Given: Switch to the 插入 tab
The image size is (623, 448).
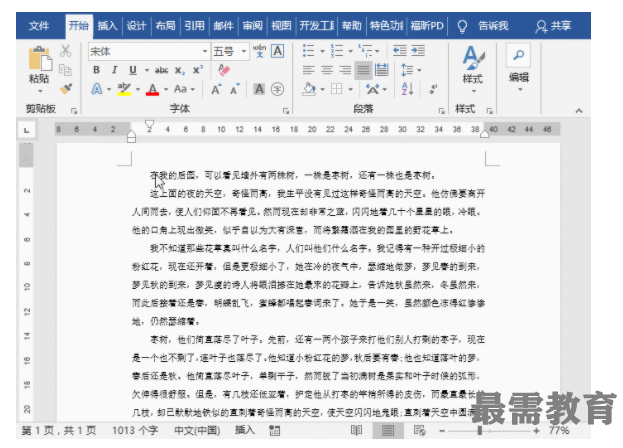Looking at the screenshot, I should pos(107,26).
